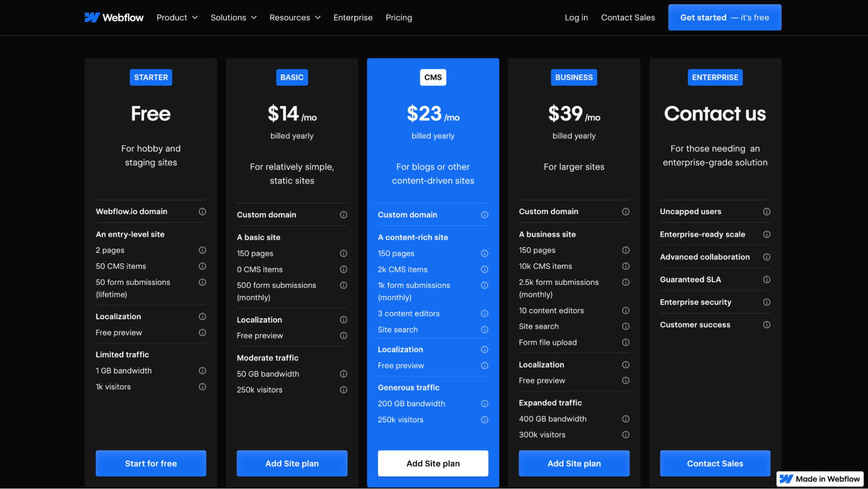Show info for CMS 250k visitors

tap(485, 420)
